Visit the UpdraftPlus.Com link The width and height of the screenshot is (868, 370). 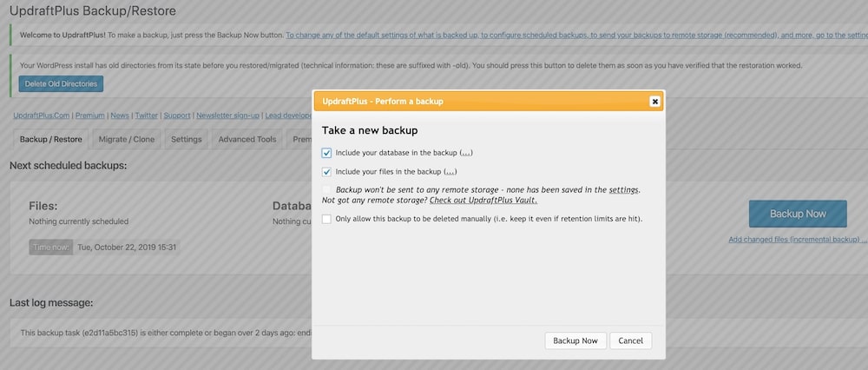(42, 115)
